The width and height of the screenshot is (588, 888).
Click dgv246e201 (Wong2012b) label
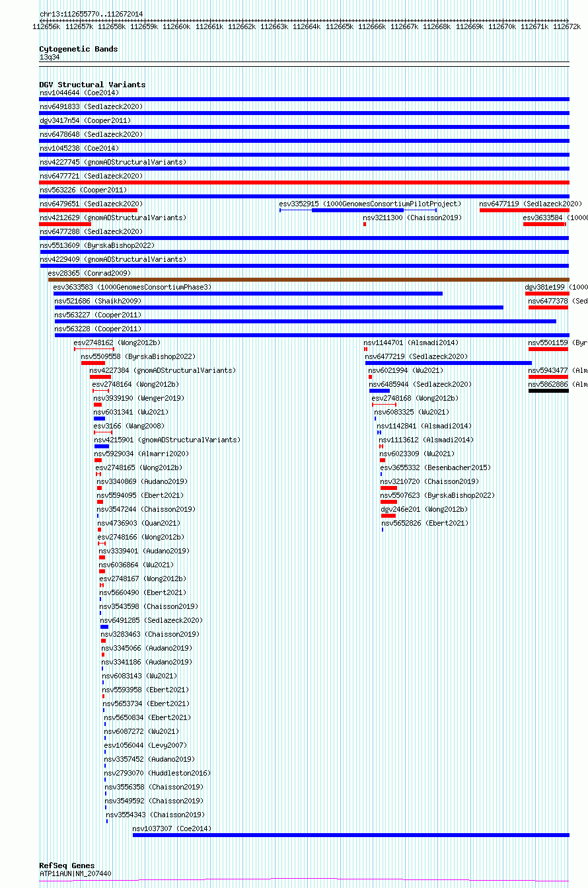click(x=424, y=509)
